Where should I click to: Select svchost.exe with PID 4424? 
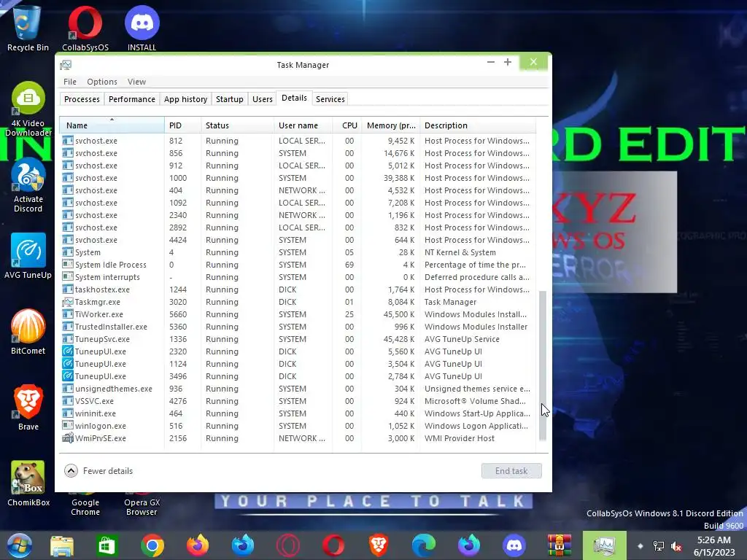click(298, 240)
